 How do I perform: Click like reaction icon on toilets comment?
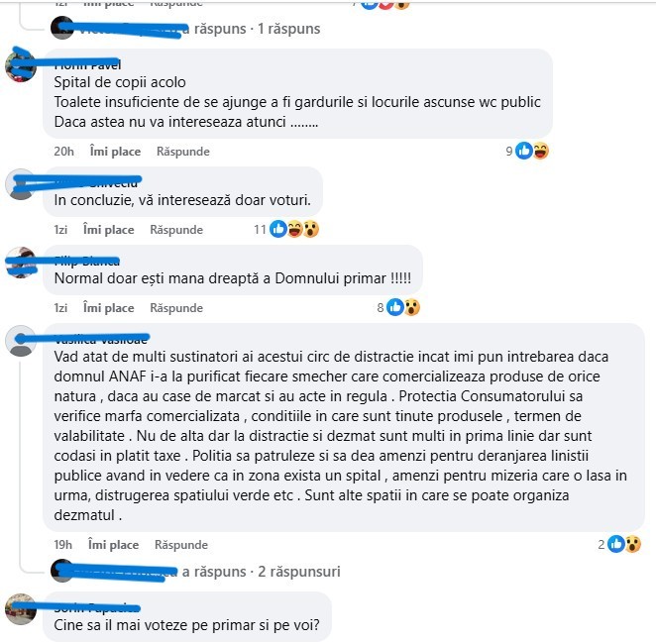524,151
